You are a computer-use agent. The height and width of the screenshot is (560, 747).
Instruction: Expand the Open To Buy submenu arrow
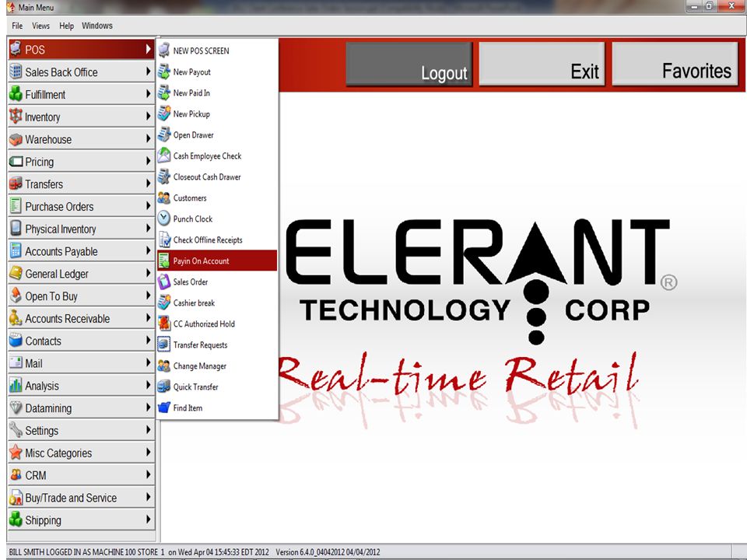[148, 296]
